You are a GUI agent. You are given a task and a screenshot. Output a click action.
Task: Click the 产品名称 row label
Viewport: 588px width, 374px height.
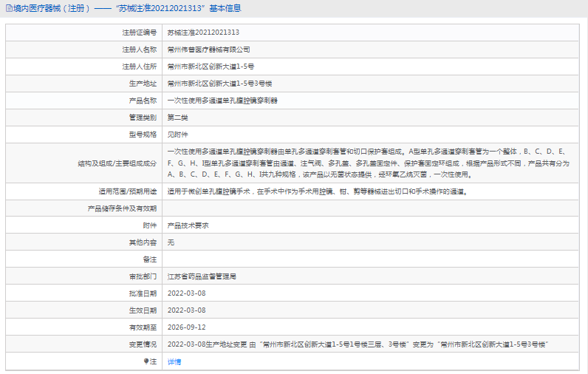pos(143,101)
